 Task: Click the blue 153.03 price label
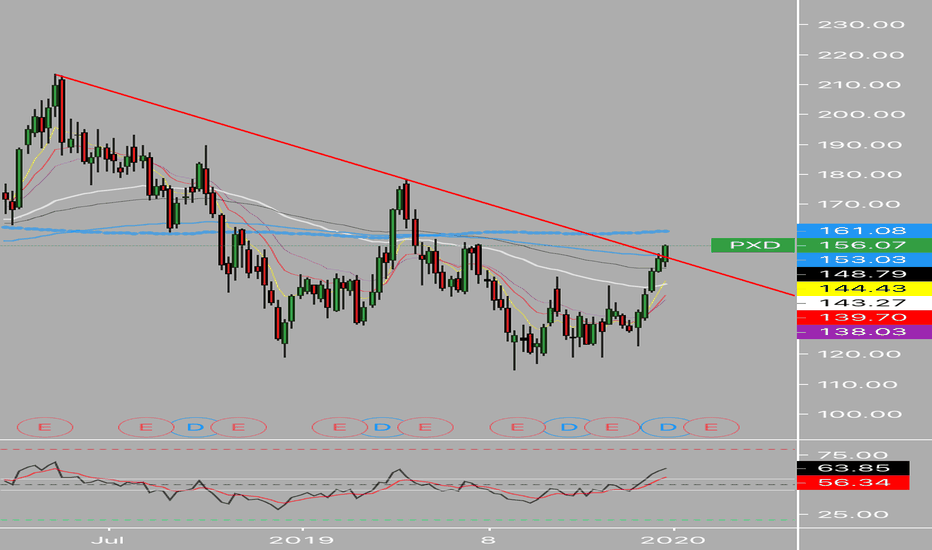click(864, 260)
